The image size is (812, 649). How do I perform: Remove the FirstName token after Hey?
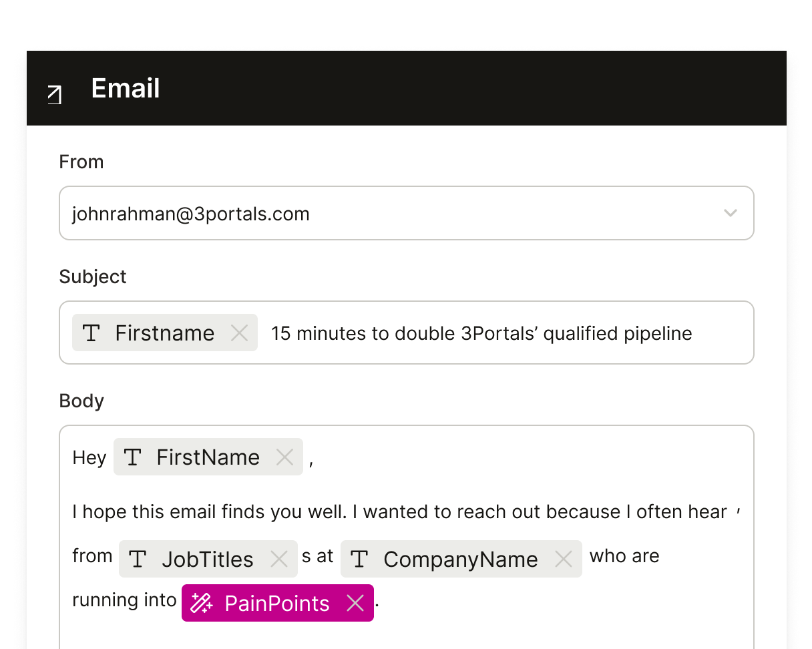click(284, 457)
